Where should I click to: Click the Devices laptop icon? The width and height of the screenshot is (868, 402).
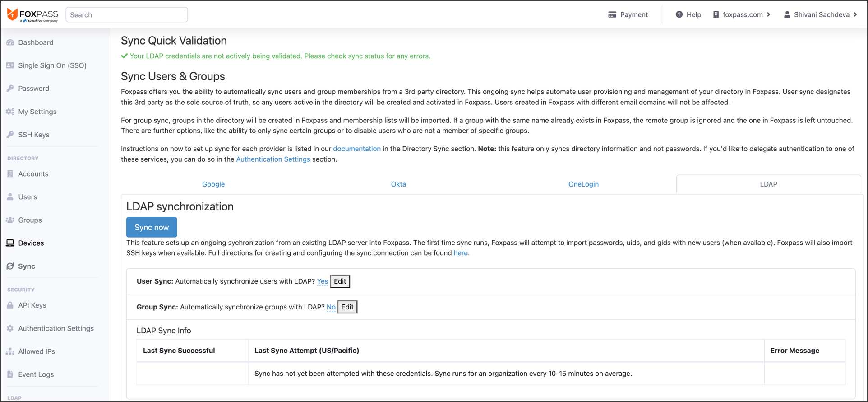click(x=10, y=243)
